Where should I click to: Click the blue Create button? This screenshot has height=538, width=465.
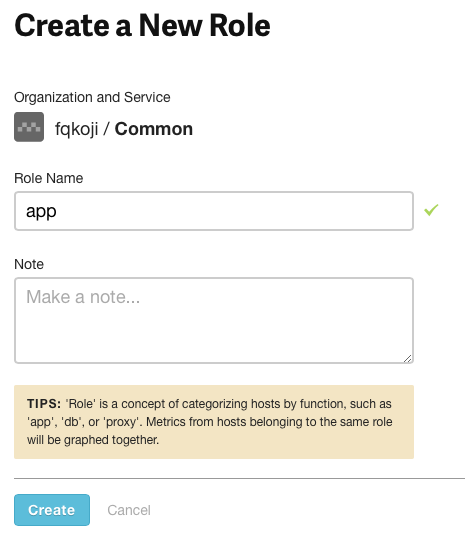[52, 510]
